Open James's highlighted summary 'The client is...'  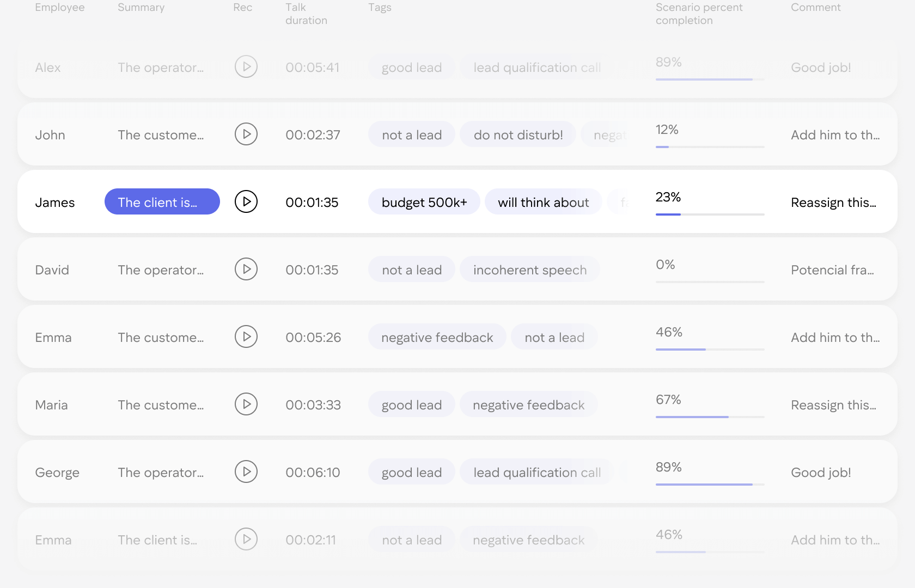[162, 202]
